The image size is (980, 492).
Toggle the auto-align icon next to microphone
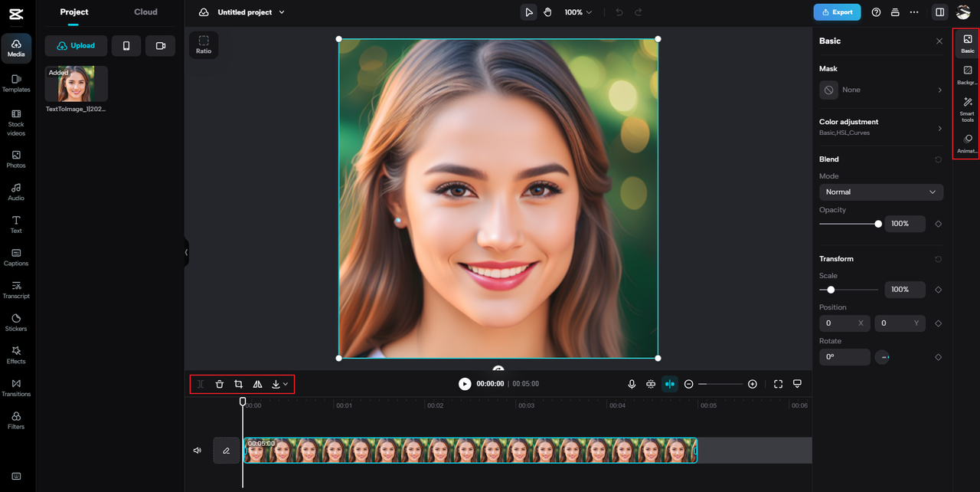point(651,384)
